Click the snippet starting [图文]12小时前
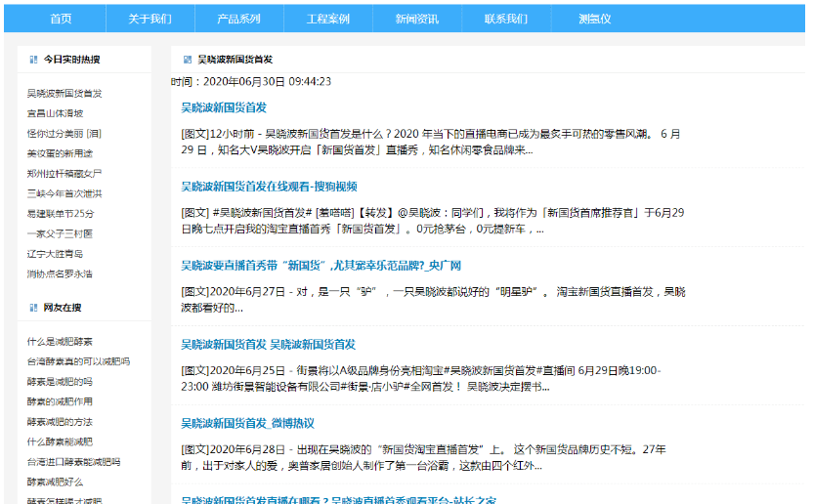The height and width of the screenshot is (504, 813). [430, 142]
